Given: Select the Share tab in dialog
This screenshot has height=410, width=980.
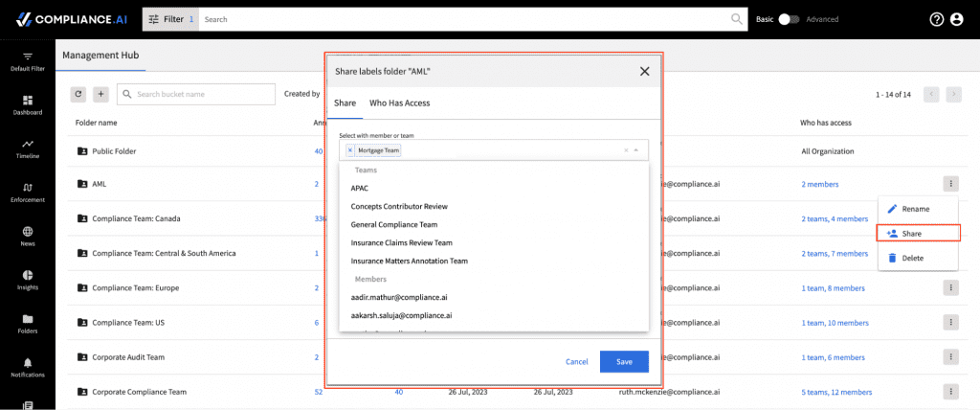Looking at the screenshot, I should click(x=345, y=102).
